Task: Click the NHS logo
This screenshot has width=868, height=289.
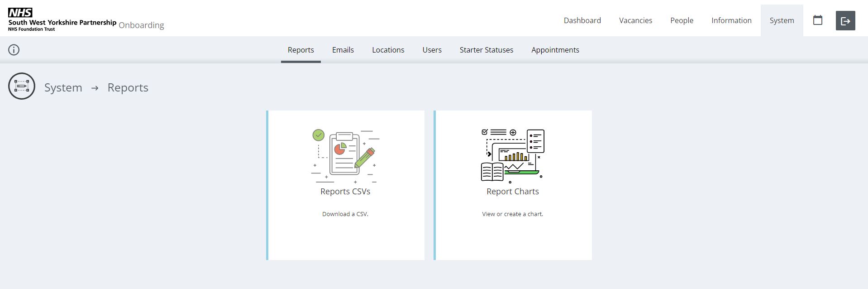Action: 20,13
